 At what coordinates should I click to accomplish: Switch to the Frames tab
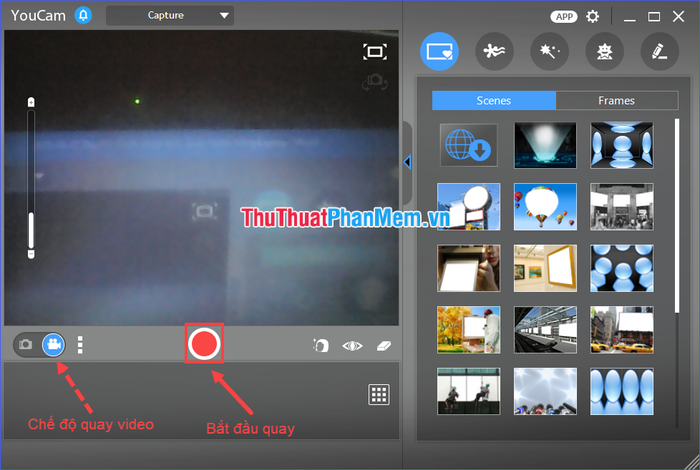617,100
